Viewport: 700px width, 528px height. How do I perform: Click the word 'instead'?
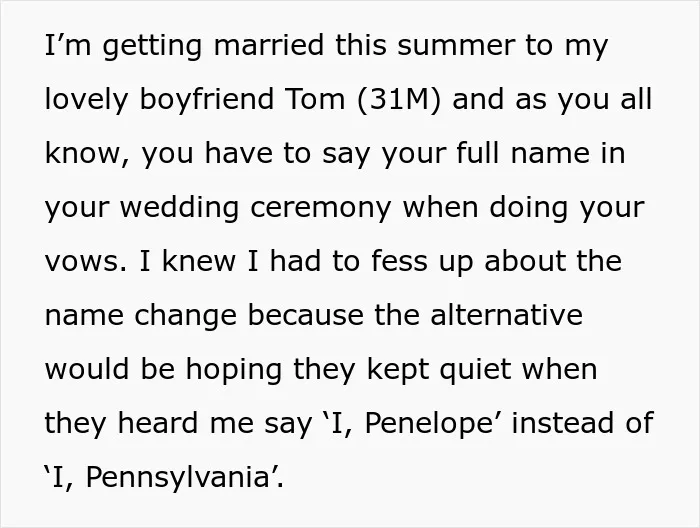tap(562, 424)
